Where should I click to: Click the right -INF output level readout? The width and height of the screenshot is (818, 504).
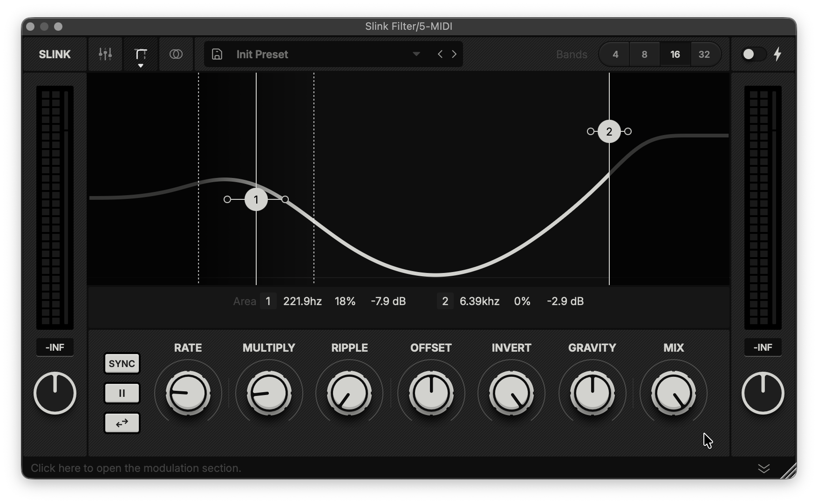click(x=763, y=347)
